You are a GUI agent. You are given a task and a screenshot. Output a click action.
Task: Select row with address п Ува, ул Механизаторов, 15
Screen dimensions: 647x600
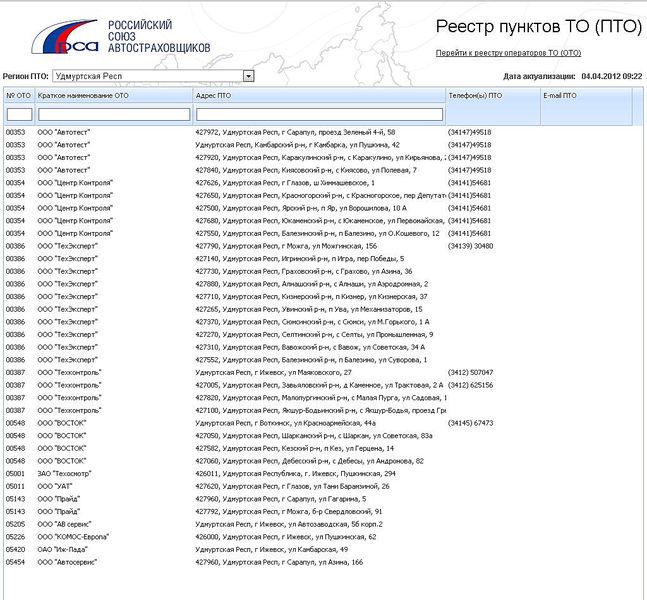(323, 309)
